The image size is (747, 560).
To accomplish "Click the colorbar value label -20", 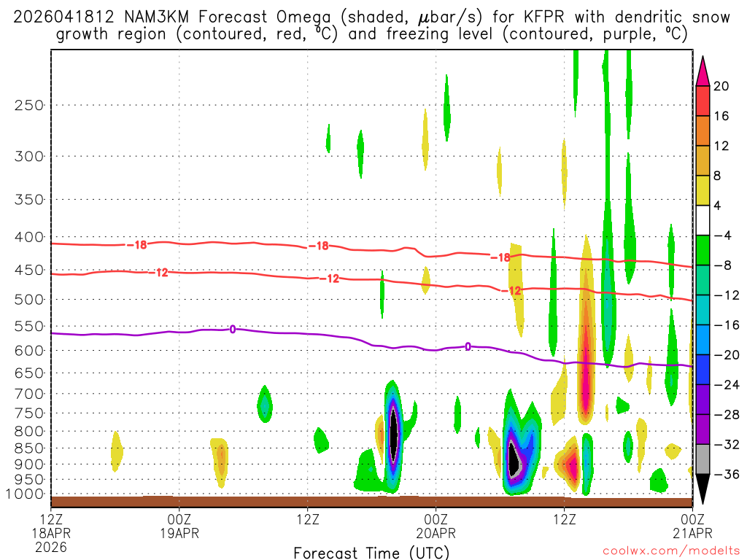I will pos(727,355).
